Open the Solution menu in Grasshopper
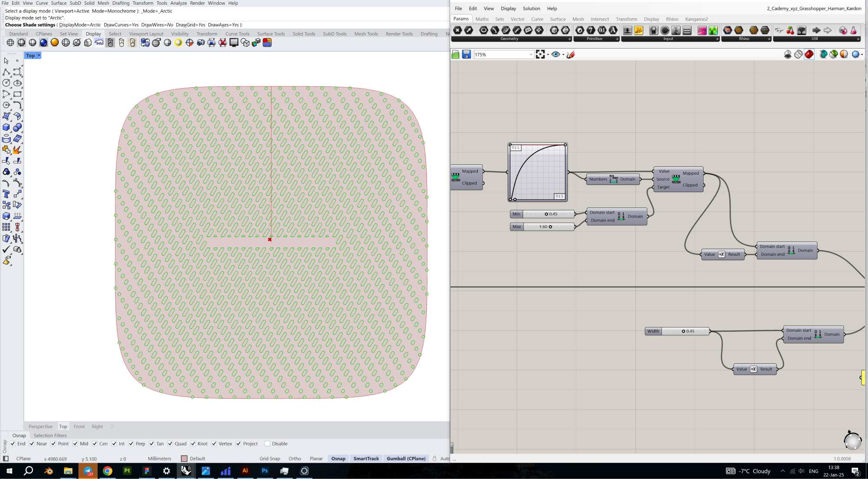The height and width of the screenshot is (479, 868). (531, 8)
